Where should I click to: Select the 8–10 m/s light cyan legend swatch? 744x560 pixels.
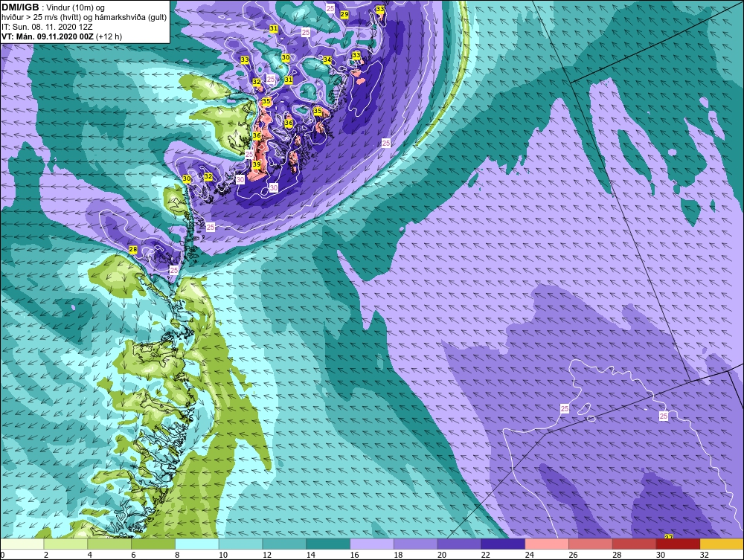[x=197, y=544]
